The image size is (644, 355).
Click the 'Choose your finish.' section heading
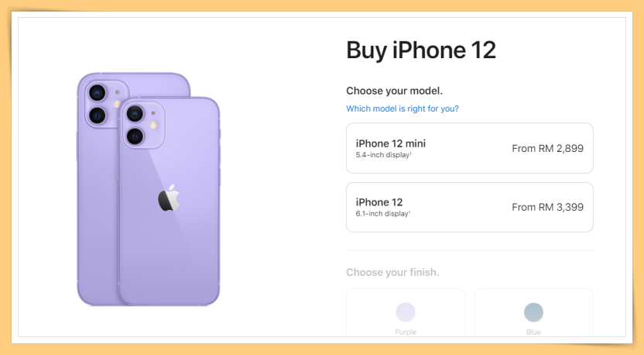coord(392,272)
